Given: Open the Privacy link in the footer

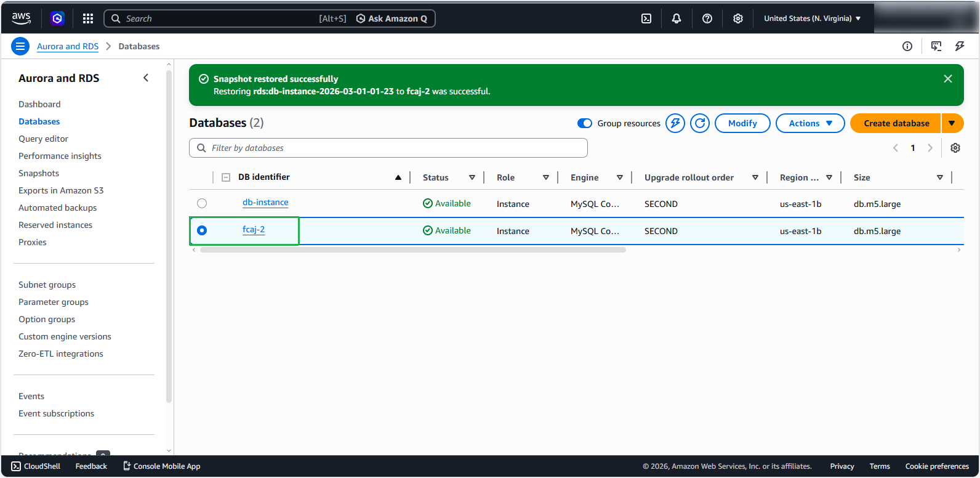Looking at the screenshot, I should 842,466.
